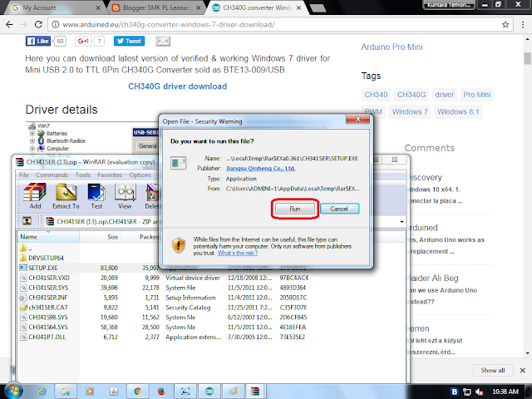
Task: Click the CH340 tag
Action: point(376,95)
